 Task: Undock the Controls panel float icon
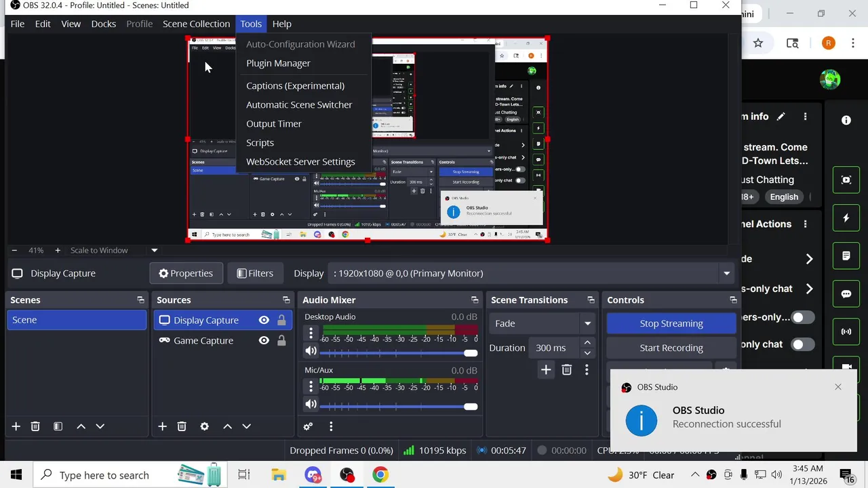[733, 300]
